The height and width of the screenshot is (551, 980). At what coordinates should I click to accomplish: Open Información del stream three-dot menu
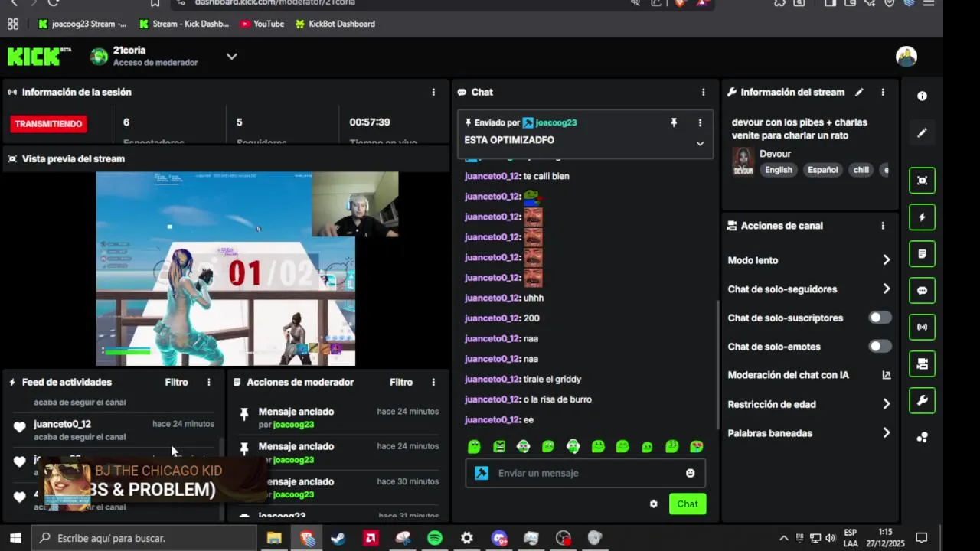(883, 92)
